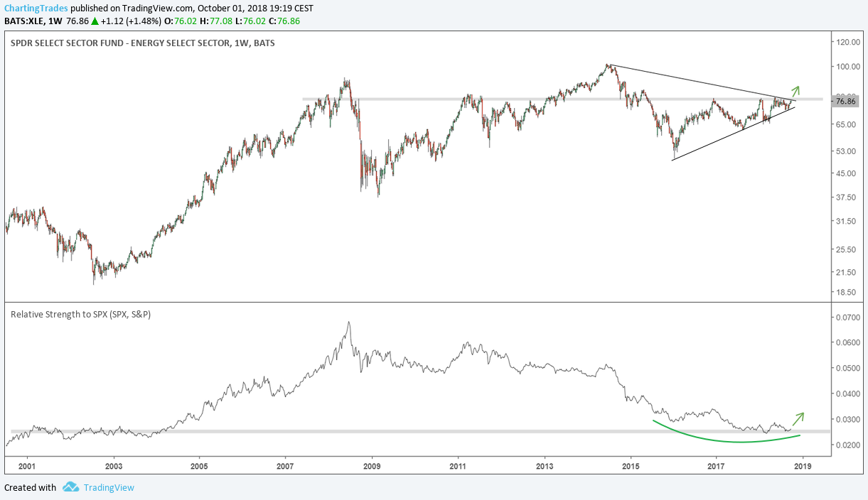Viewport: 868px width, 500px height.
Task: Open the TradingView link at bottom left
Action: (x=108, y=487)
